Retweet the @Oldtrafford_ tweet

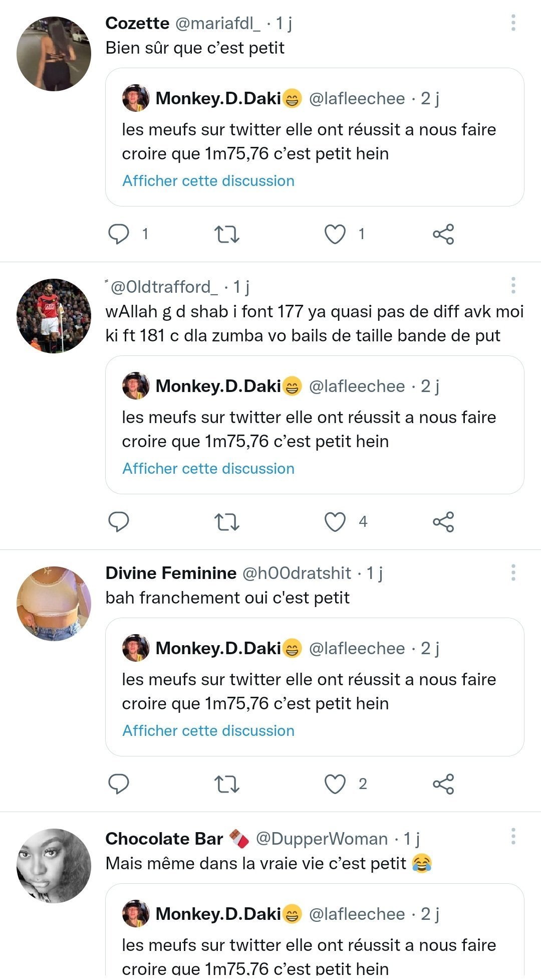(227, 522)
